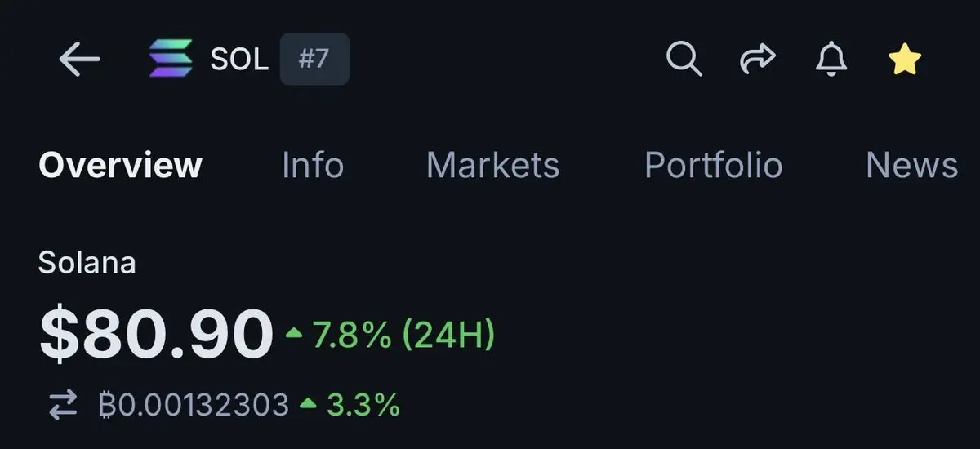Click the $80.90 price value
980x449 pixels.
coord(156,335)
